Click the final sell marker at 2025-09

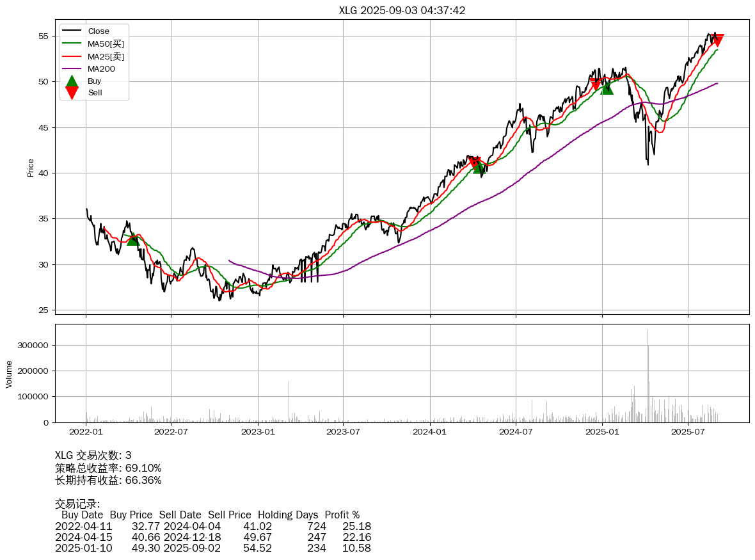718,40
